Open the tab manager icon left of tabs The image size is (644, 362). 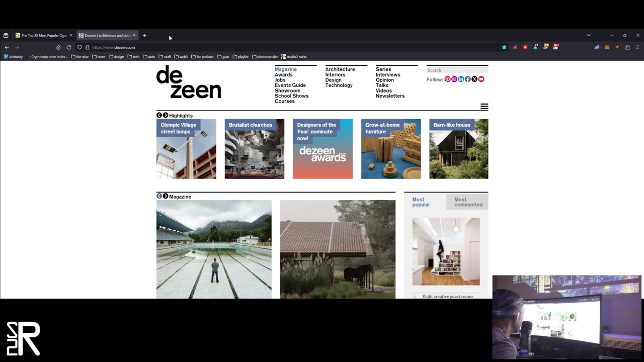tap(6, 35)
